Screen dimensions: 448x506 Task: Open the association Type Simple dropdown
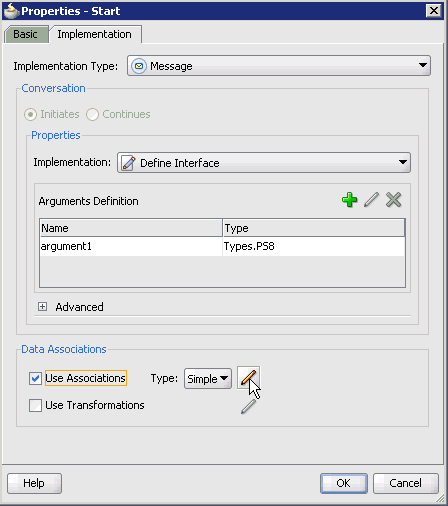point(208,378)
